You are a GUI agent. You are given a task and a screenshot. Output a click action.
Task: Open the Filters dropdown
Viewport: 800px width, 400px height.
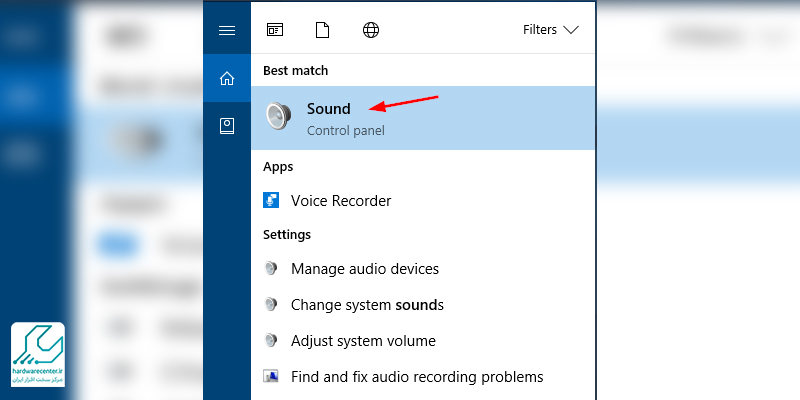click(550, 30)
